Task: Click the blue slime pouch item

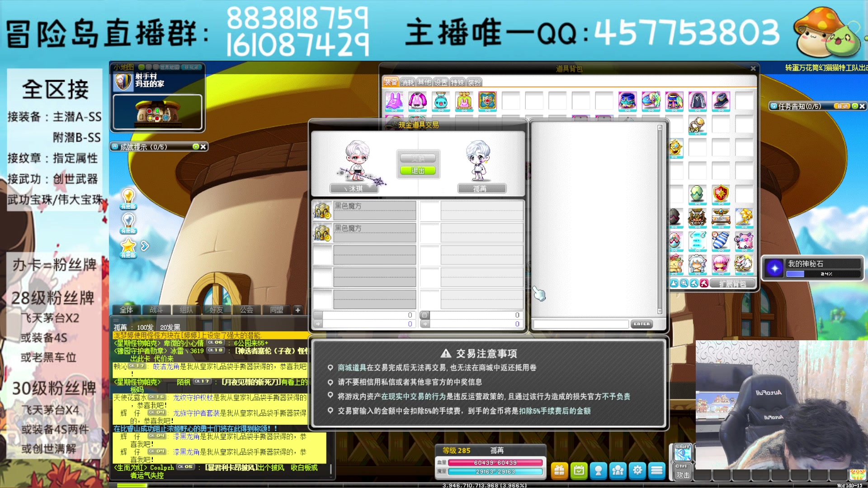Action: pos(441,101)
